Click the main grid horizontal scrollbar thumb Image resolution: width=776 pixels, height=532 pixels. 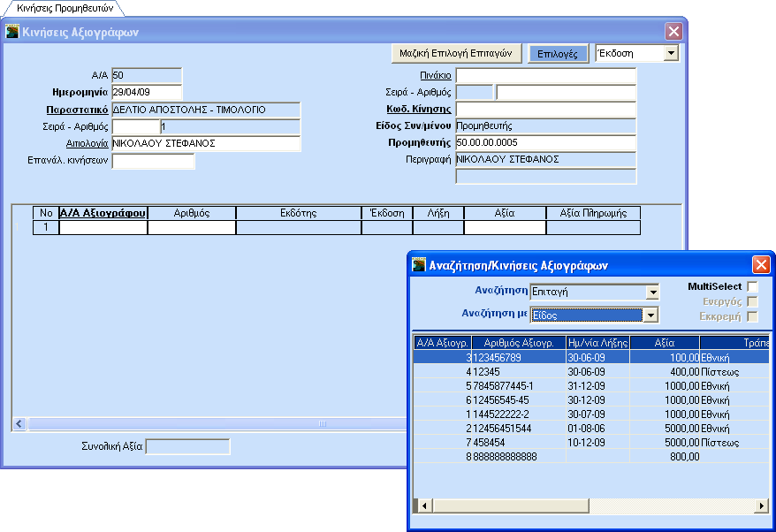[x=217, y=423]
